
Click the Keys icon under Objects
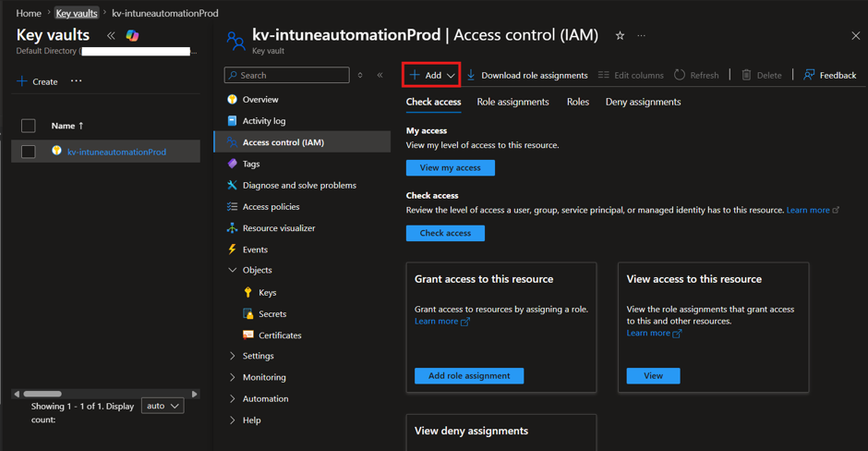point(248,292)
